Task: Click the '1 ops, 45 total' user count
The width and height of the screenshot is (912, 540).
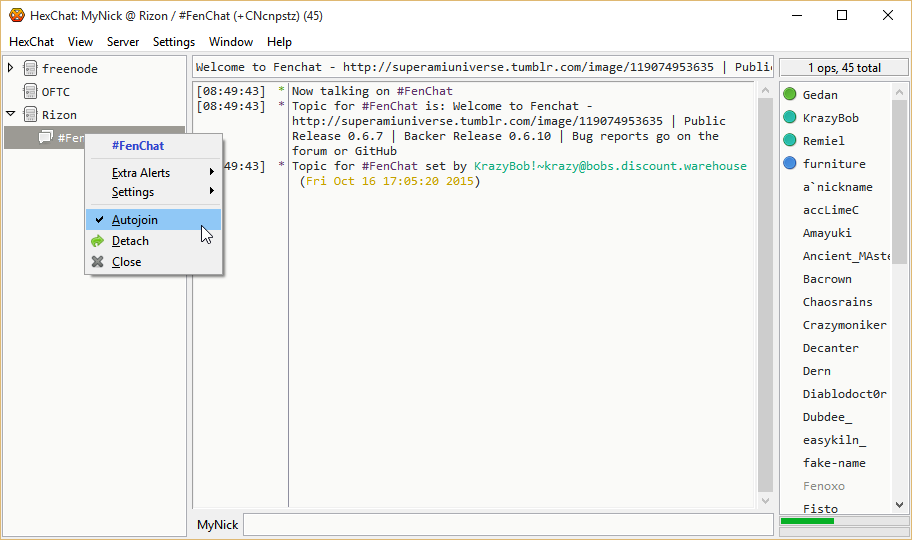Action: (x=844, y=68)
